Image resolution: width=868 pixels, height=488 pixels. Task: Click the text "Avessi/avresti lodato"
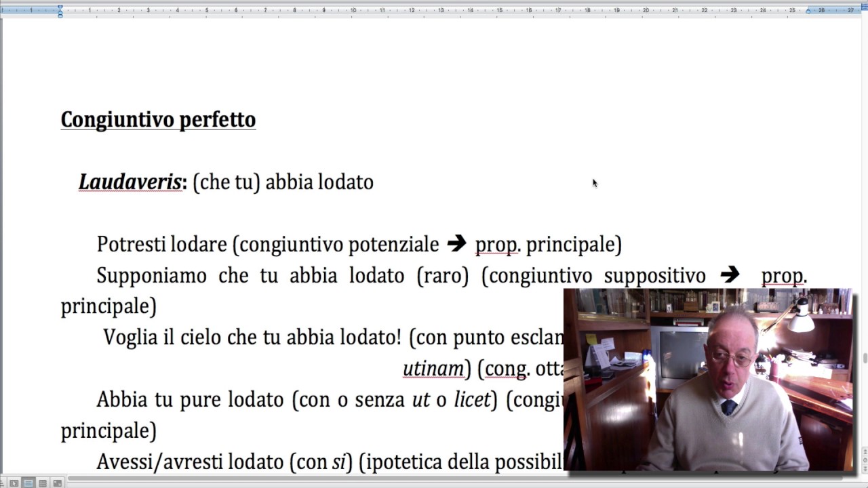(x=190, y=462)
